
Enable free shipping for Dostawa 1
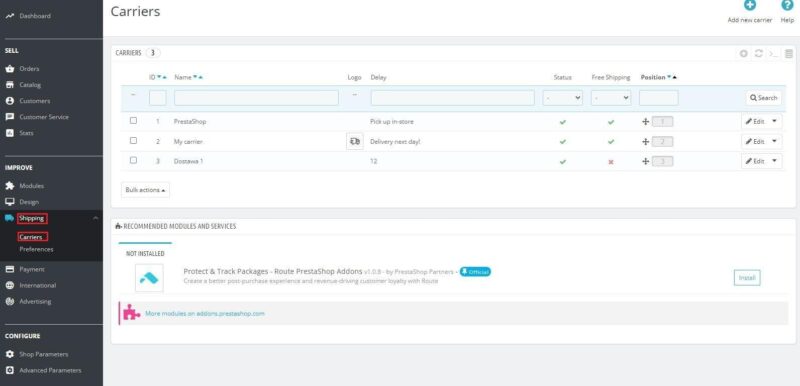coord(611,162)
